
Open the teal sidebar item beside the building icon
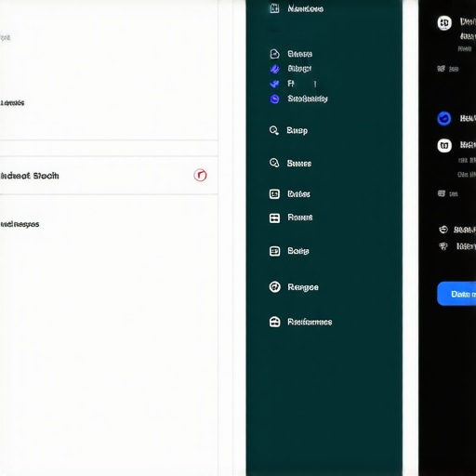tap(305, 8)
